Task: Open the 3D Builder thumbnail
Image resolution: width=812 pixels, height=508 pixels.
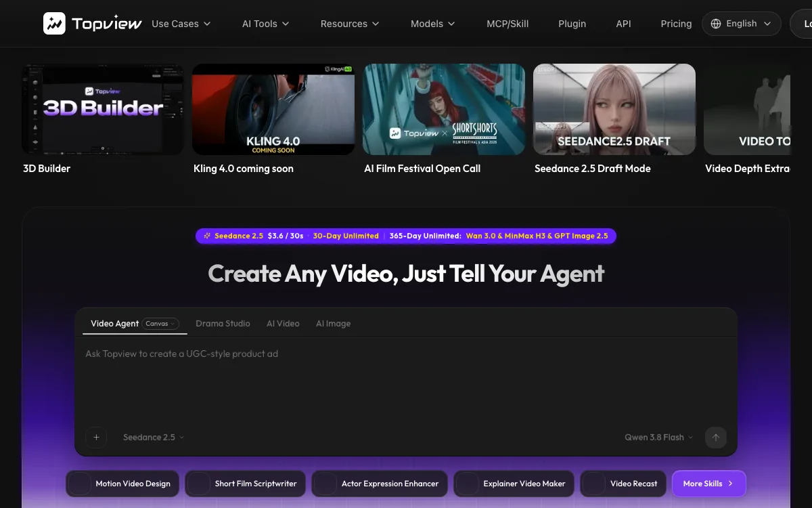Action: point(103,110)
